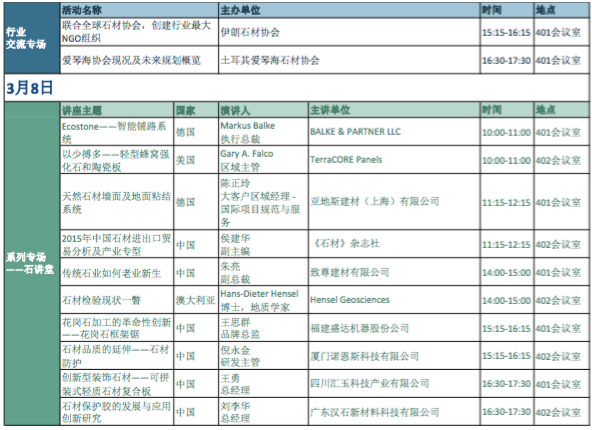The height and width of the screenshot is (430, 592).
Task: Select the 《石材》杂志社 cell
Action: (x=394, y=244)
